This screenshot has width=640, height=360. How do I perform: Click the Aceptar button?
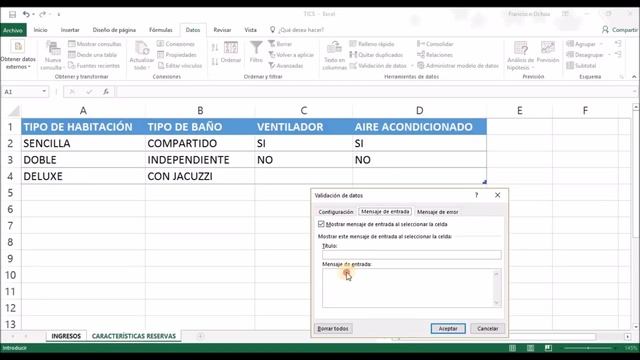[448, 329]
